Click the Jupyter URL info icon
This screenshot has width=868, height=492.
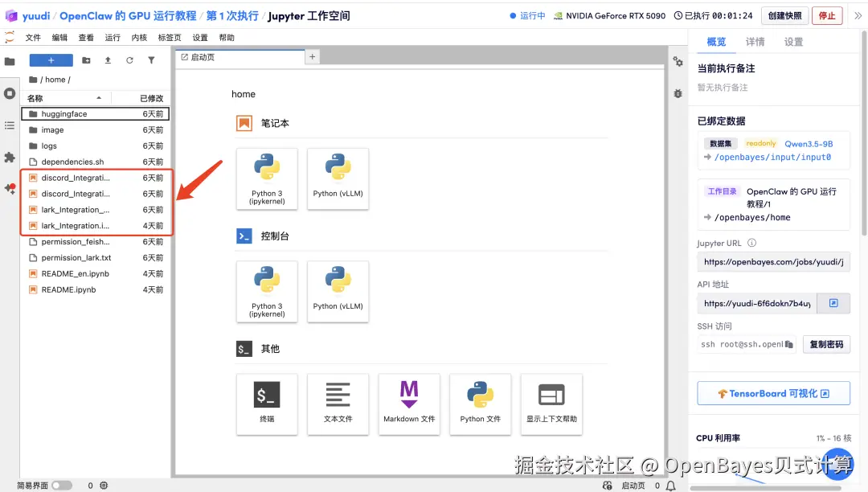tap(751, 243)
